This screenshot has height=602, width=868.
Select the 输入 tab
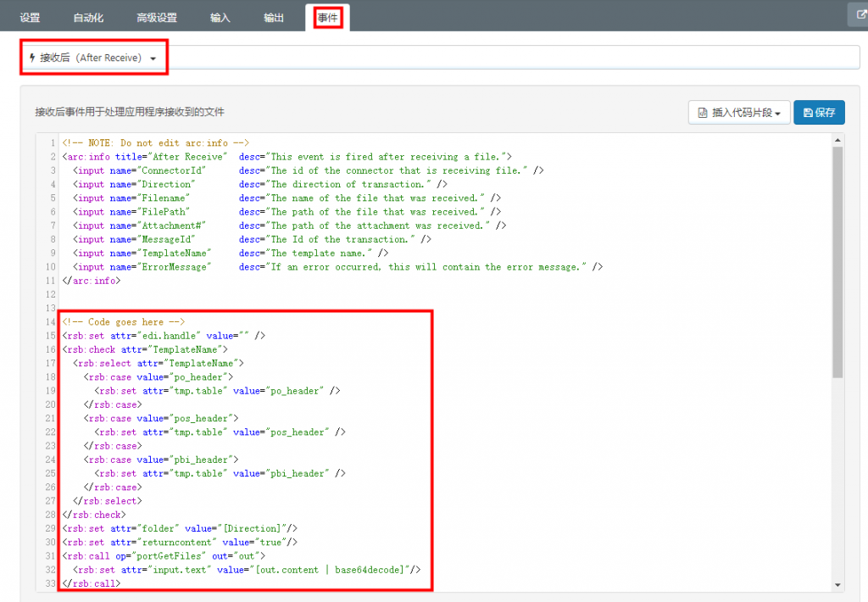(x=220, y=18)
